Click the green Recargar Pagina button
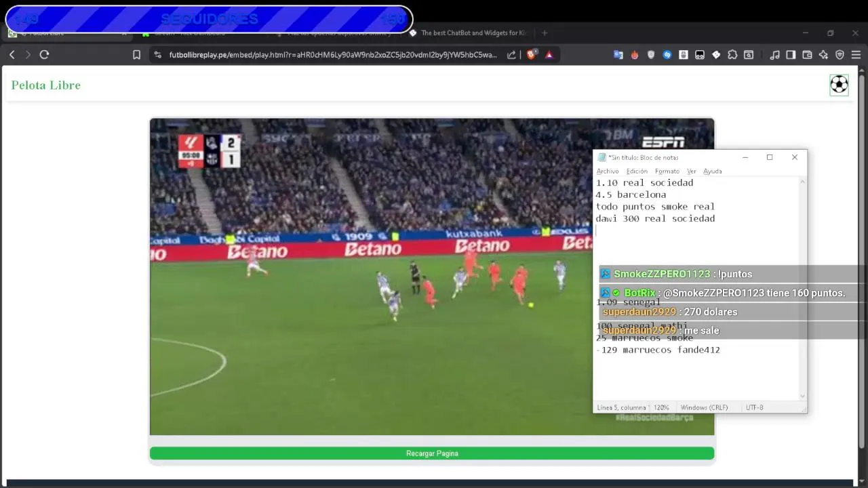The image size is (868, 488). coord(432,453)
